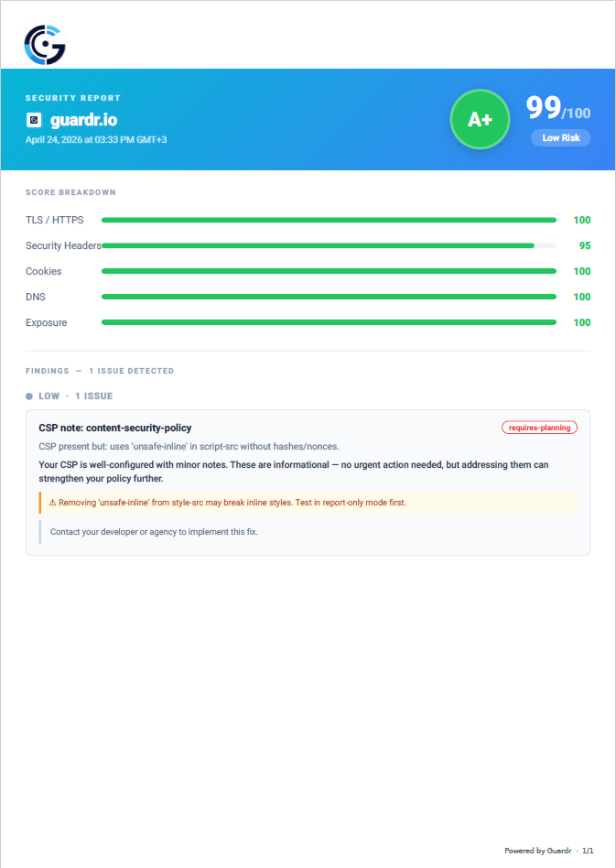Click the FINDINGS — 1 ISSUE DETECTED heading

[100, 371]
